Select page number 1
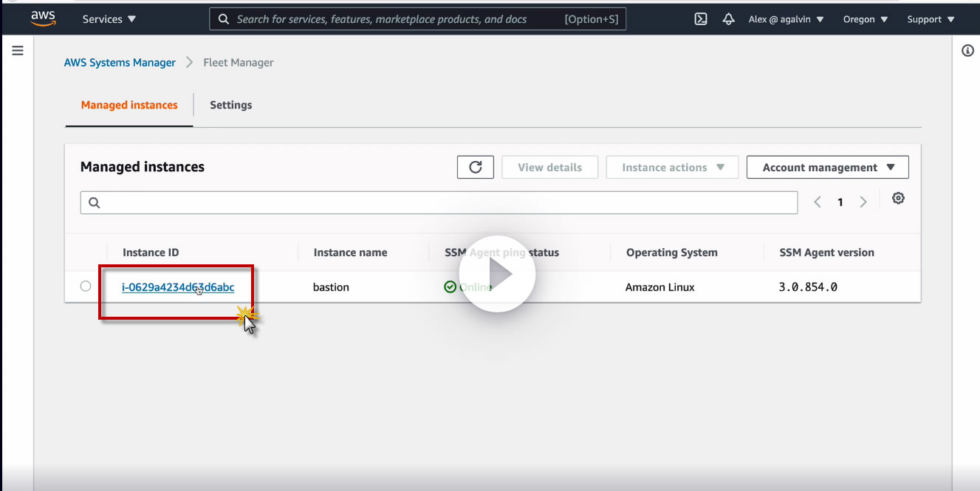 tap(840, 202)
